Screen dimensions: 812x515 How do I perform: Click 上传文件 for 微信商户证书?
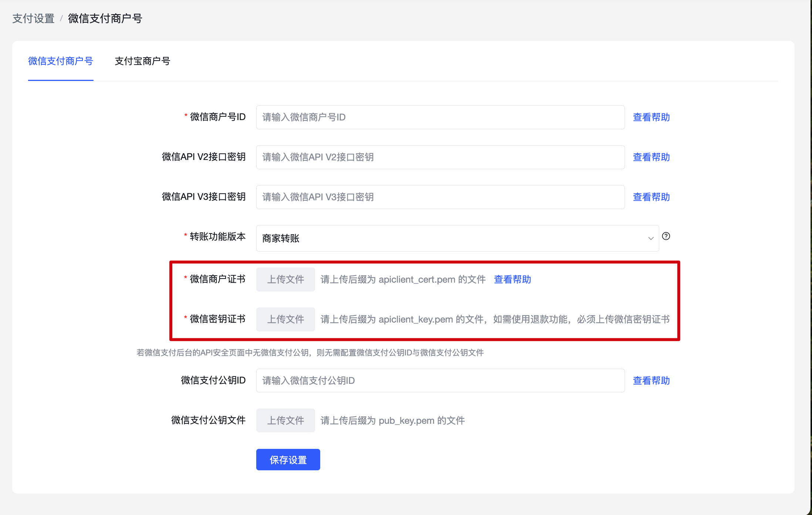[285, 279]
